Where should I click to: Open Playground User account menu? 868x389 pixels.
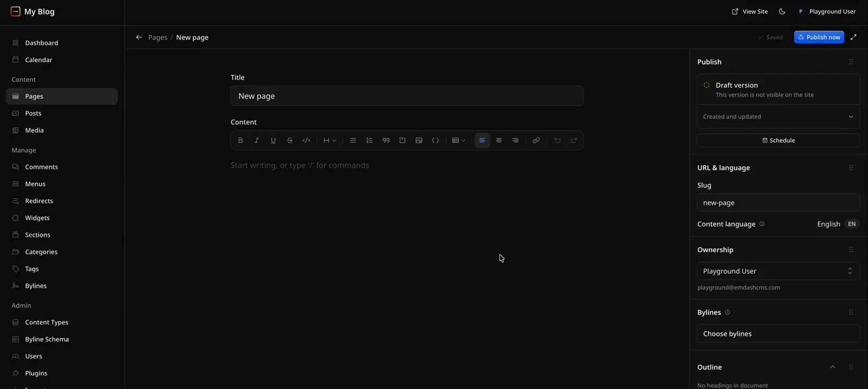pyautogui.click(x=826, y=11)
